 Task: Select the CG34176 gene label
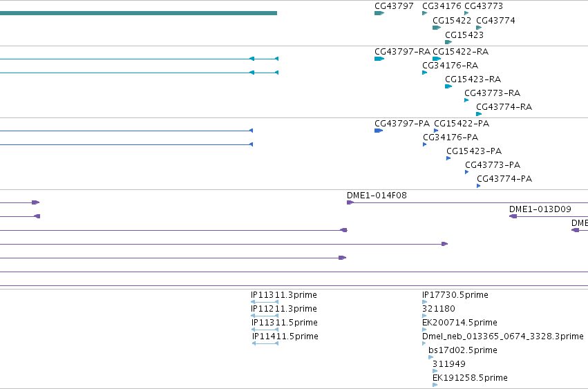tap(442, 6)
